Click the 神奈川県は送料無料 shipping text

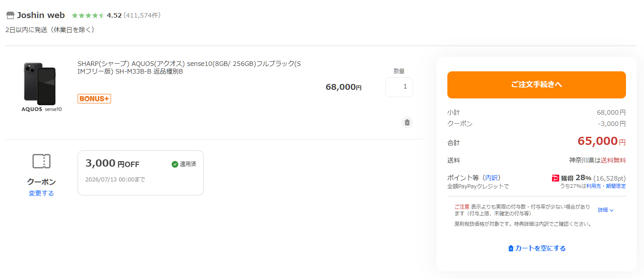(x=598, y=160)
